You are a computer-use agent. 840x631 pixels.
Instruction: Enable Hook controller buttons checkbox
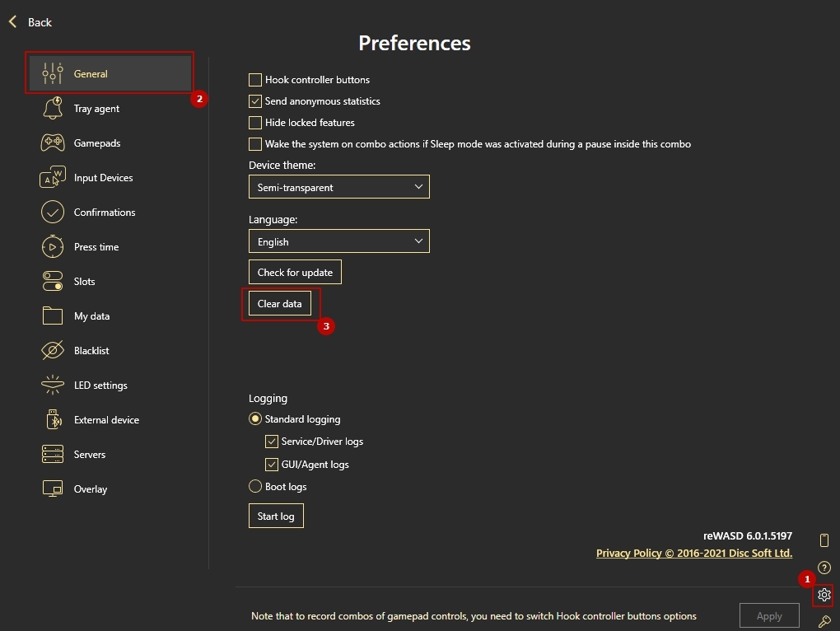[255, 80]
